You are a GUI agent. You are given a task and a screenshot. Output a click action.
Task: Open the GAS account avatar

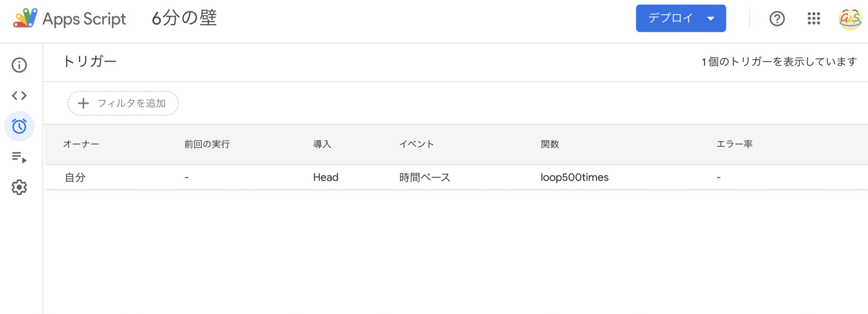point(850,19)
